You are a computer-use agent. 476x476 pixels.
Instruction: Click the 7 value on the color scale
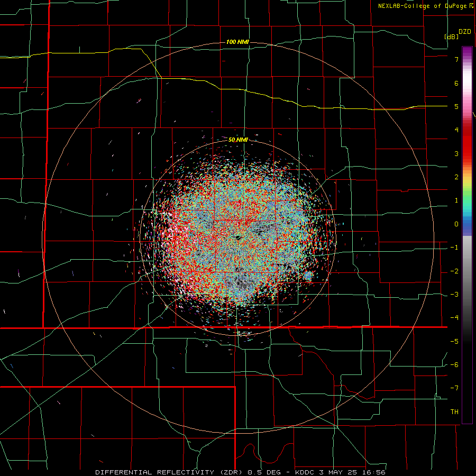(x=456, y=59)
